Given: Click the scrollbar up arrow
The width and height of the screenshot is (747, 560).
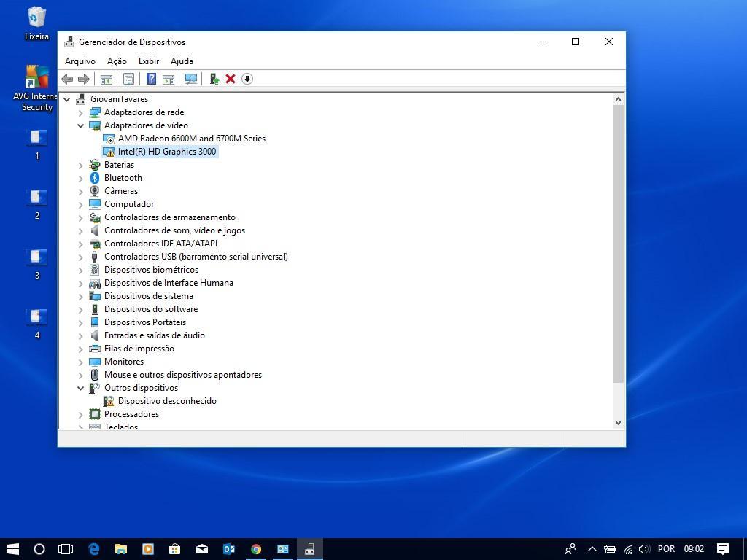Looking at the screenshot, I should pos(618,99).
